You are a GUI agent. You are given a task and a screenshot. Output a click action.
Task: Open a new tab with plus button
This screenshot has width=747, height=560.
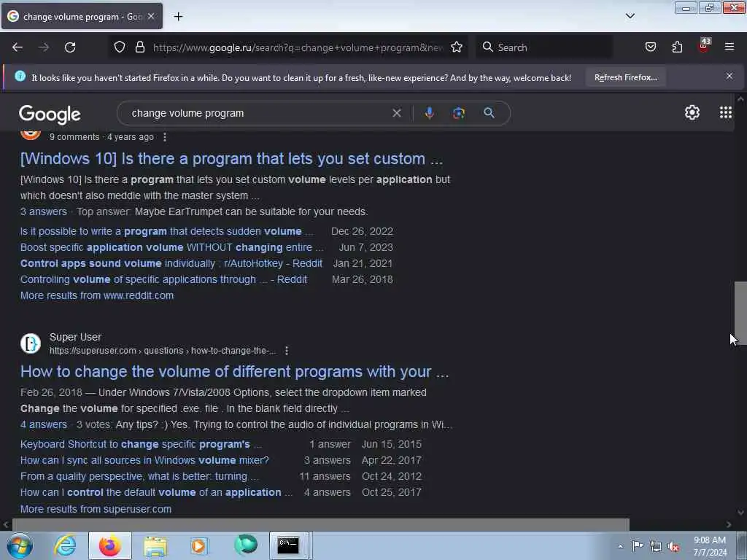[178, 17]
